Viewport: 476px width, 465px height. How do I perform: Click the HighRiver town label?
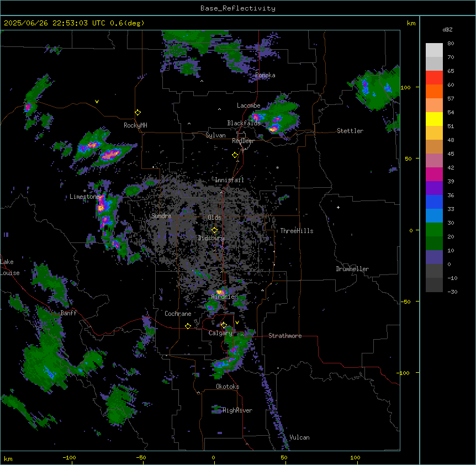coord(237,410)
